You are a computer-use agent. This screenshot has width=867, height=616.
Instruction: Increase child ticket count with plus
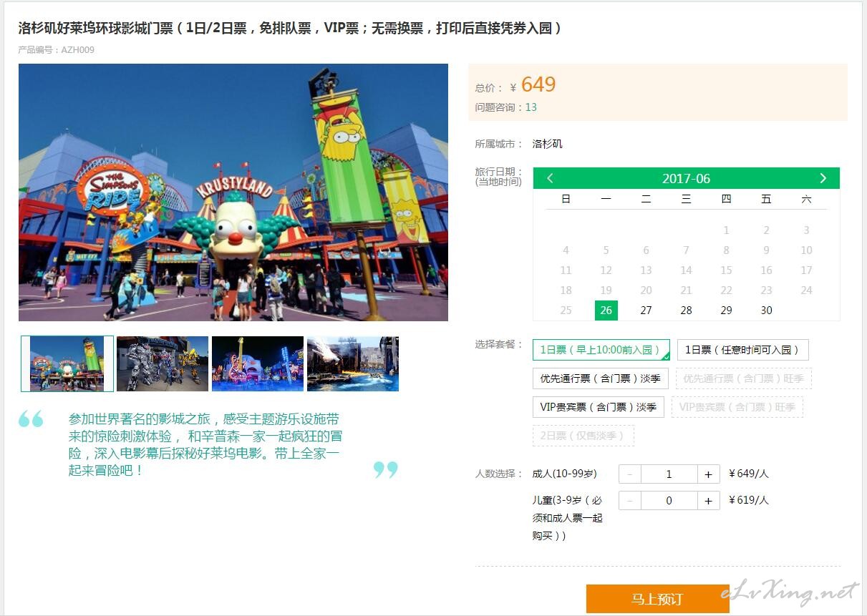(x=708, y=500)
